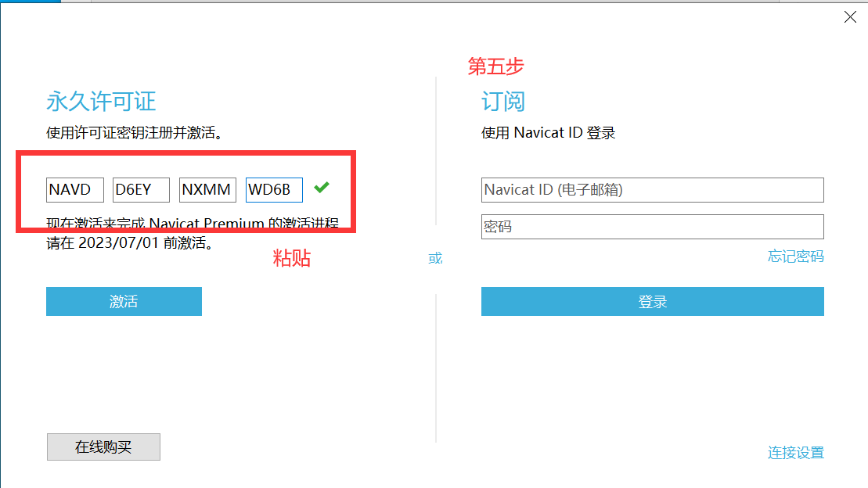Click the 或 divider label
Image resolution: width=868 pixels, height=488 pixels.
[x=435, y=258]
